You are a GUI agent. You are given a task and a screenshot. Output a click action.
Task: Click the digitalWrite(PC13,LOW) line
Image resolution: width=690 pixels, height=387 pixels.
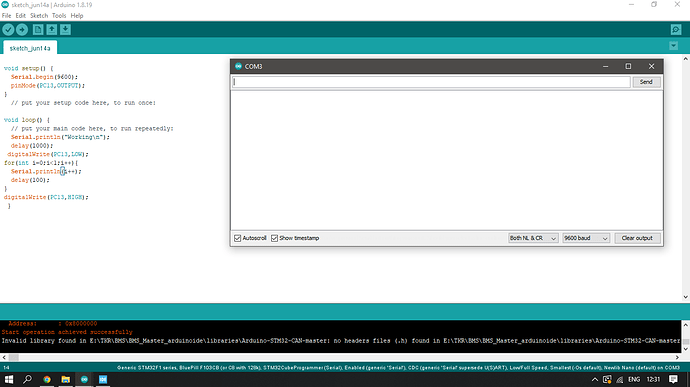point(48,154)
